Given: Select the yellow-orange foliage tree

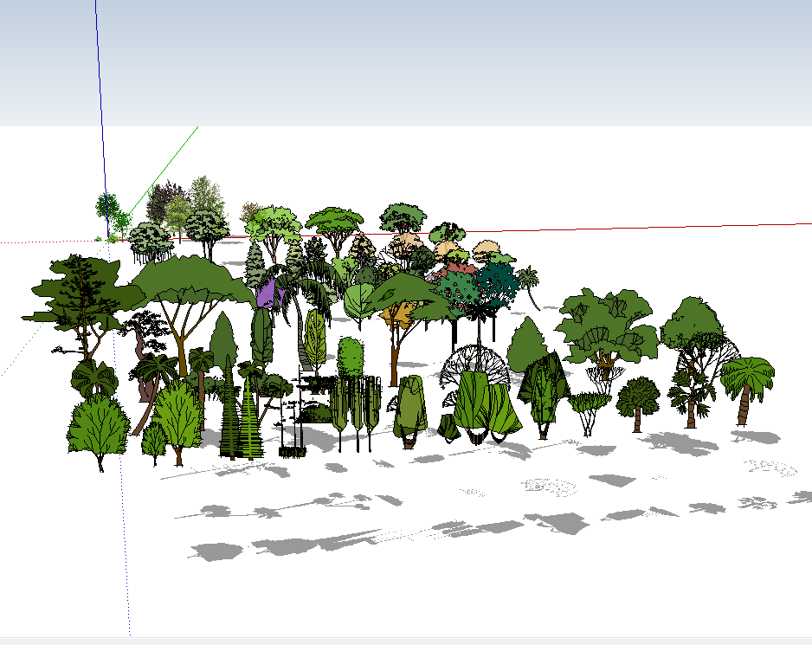Looking at the screenshot, I should (x=397, y=317).
